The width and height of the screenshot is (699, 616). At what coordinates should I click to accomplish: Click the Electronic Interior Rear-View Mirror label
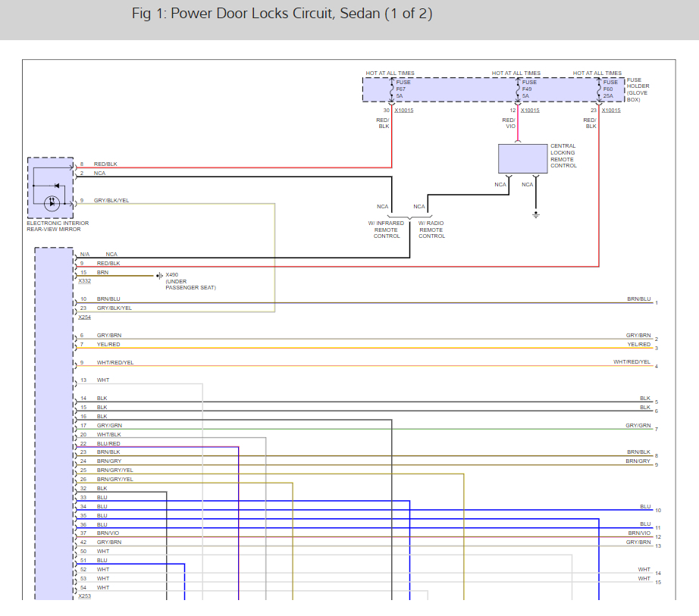tap(58, 226)
